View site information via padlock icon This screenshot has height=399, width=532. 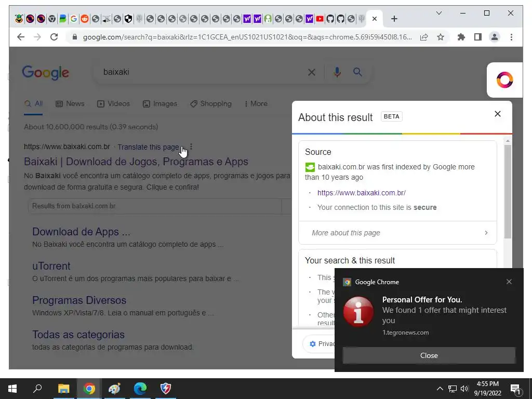tap(75, 37)
